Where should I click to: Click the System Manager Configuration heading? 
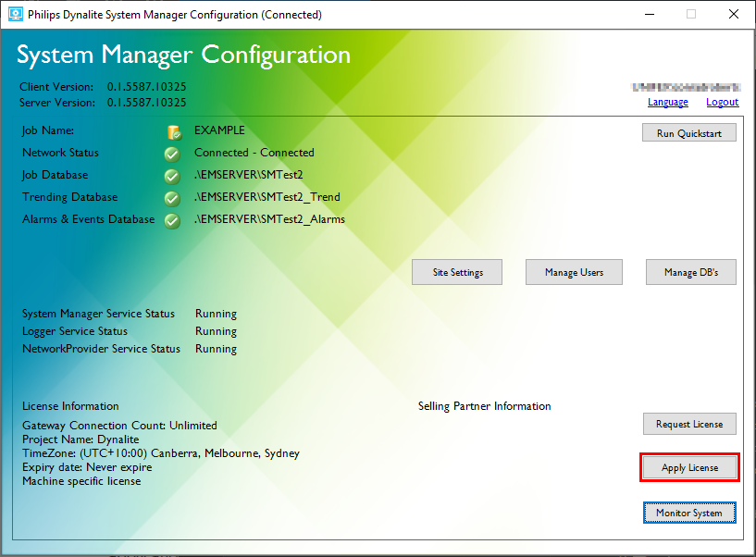(x=183, y=55)
